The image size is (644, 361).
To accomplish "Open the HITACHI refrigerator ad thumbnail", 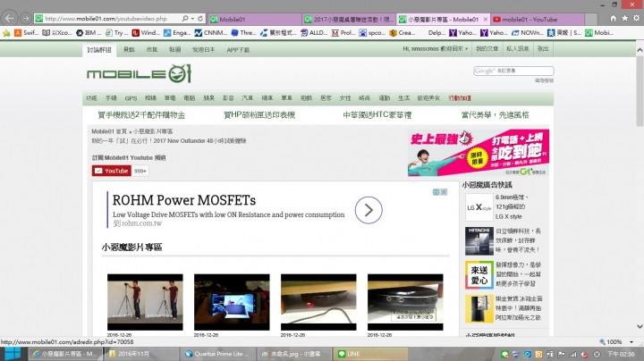I will tap(479, 241).
